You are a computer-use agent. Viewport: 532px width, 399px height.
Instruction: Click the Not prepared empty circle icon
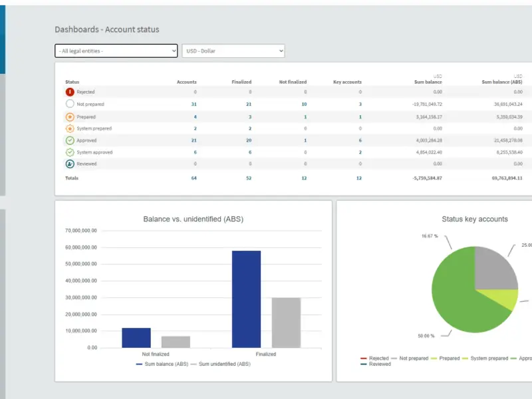tap(70, 104)
